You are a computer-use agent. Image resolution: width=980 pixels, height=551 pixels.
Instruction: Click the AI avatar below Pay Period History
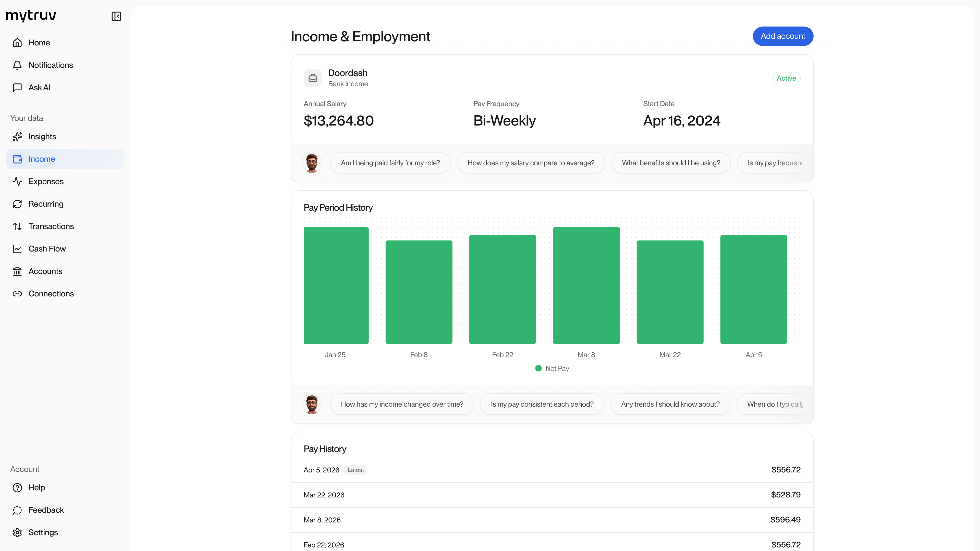coord(312,404)
